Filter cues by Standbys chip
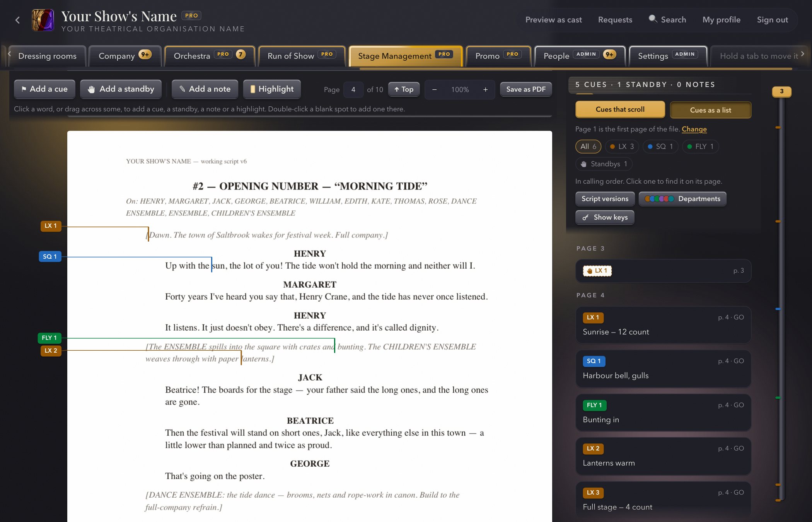812x522 pixels. (x=604, y=164)
